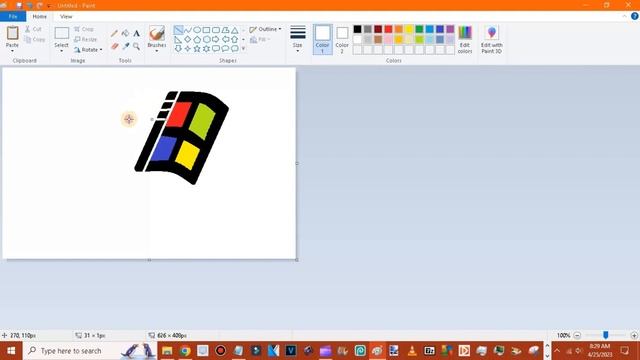The width and height of the screenshot is (640, 360).
Task: Click the Cut button
Action: pos(33,29)
